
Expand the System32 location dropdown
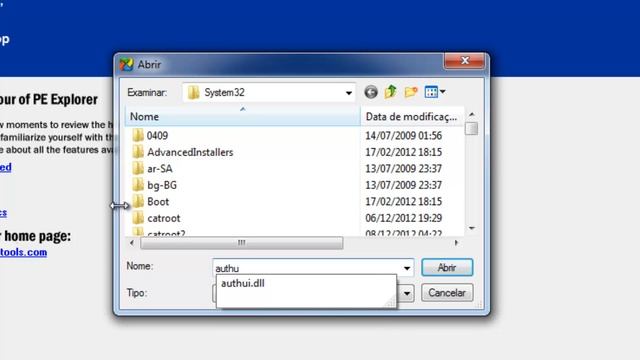pos(349,93)
